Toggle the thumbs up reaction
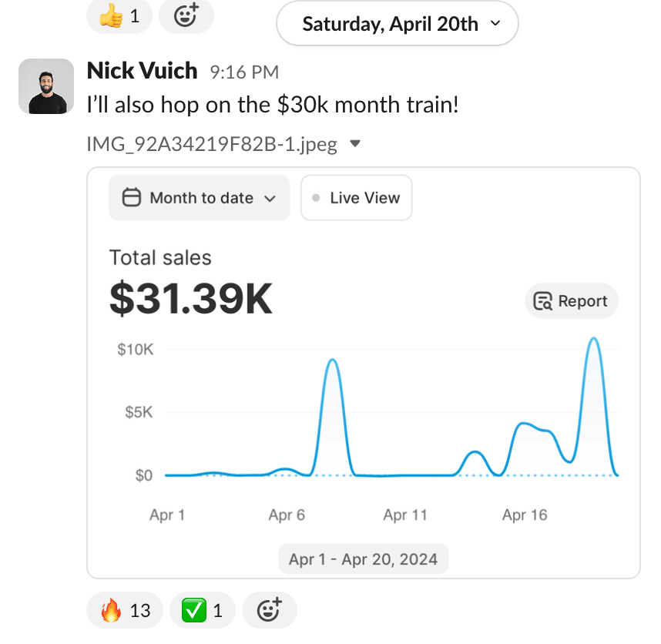This screenshot has width=661, height=644. [119, 15]
